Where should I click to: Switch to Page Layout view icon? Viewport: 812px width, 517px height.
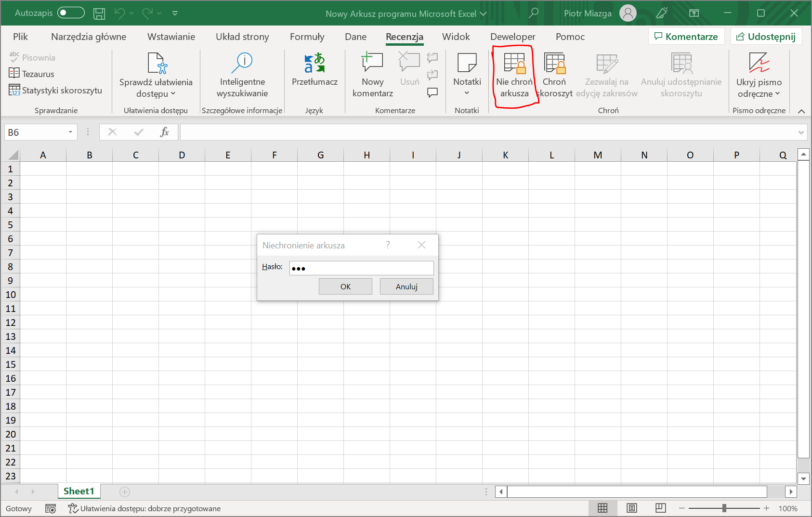632,508
